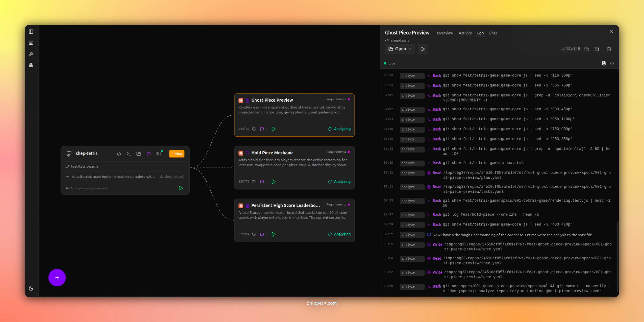
Task: Start local environment run button
Action: 181,188
